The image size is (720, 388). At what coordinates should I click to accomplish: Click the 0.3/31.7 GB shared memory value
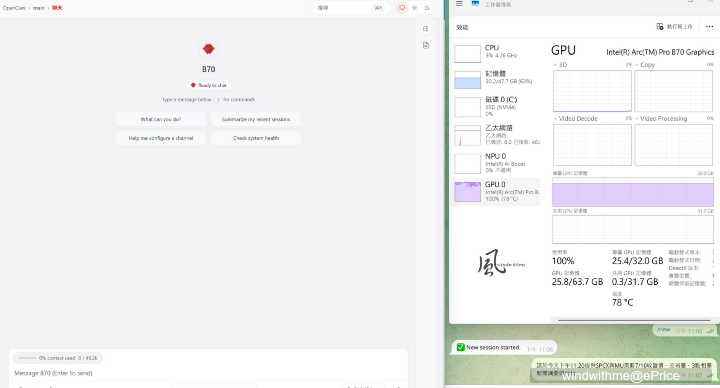(x=635, y=282)
